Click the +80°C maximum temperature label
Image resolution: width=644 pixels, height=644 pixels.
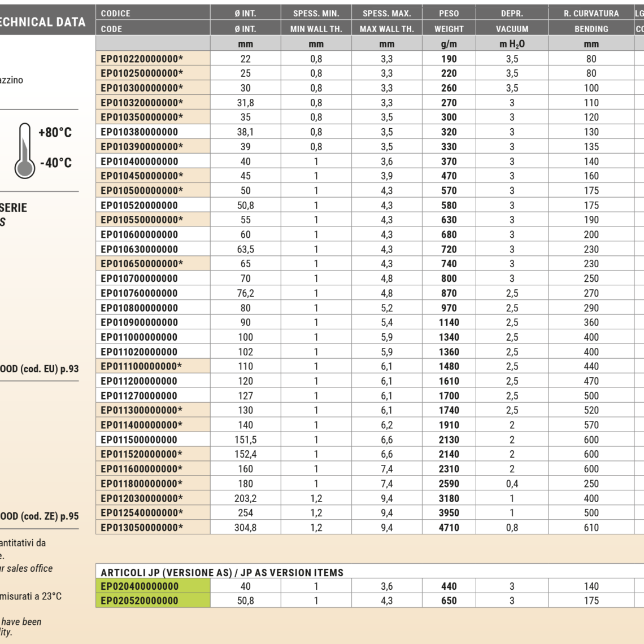pyautogui.click(x=55, y=133)
